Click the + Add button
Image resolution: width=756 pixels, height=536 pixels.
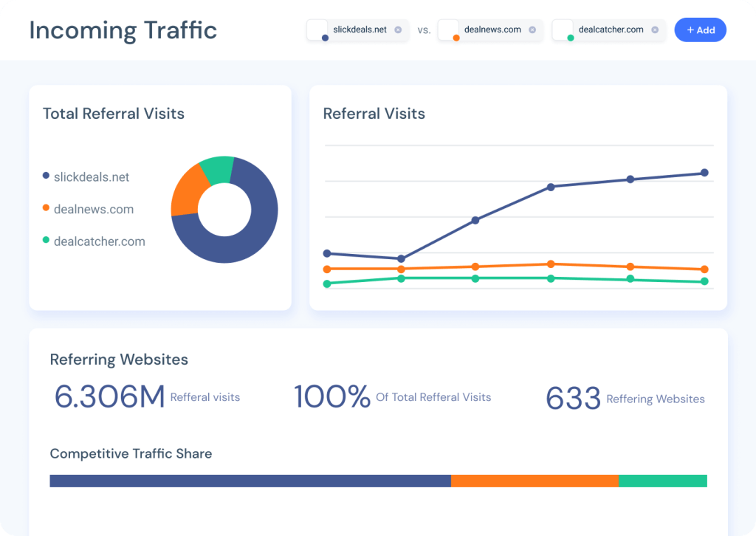pos(700,30)
